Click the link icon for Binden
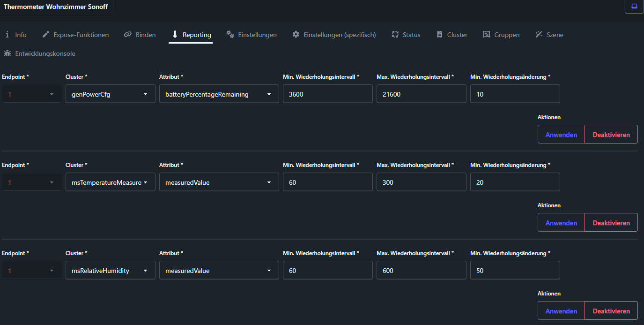 pyautogui.click(x=128, y=35)
